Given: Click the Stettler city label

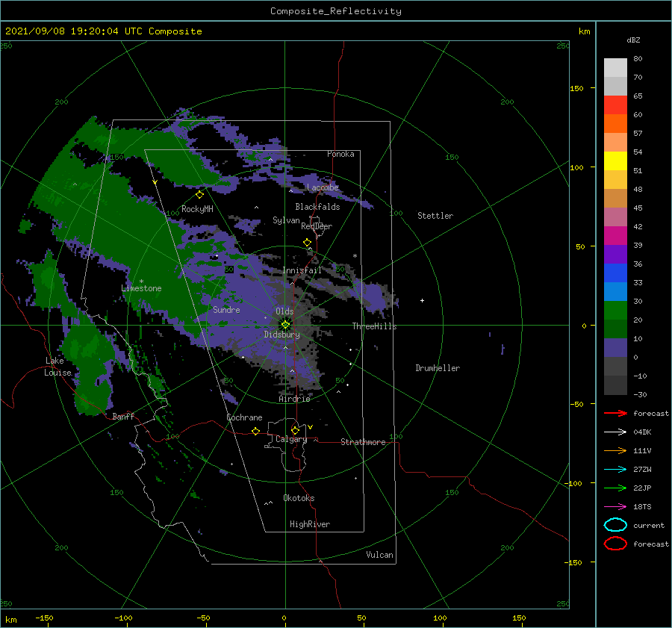Looking at the screenshot, I should (435, 216).
